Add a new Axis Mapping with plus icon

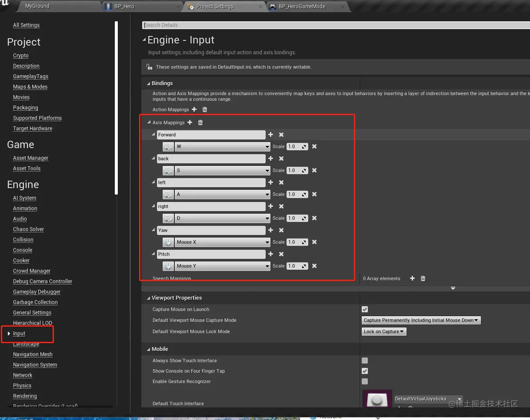click(190, 122)
